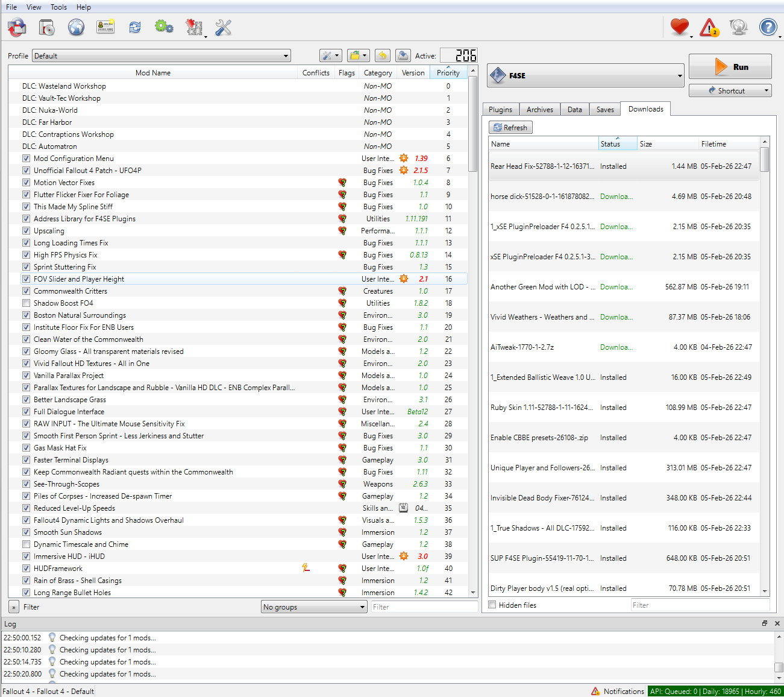Sort downloads by the Filetime column header
The height and width of the screenshot is (697, 784).
[x=729, y=143]
